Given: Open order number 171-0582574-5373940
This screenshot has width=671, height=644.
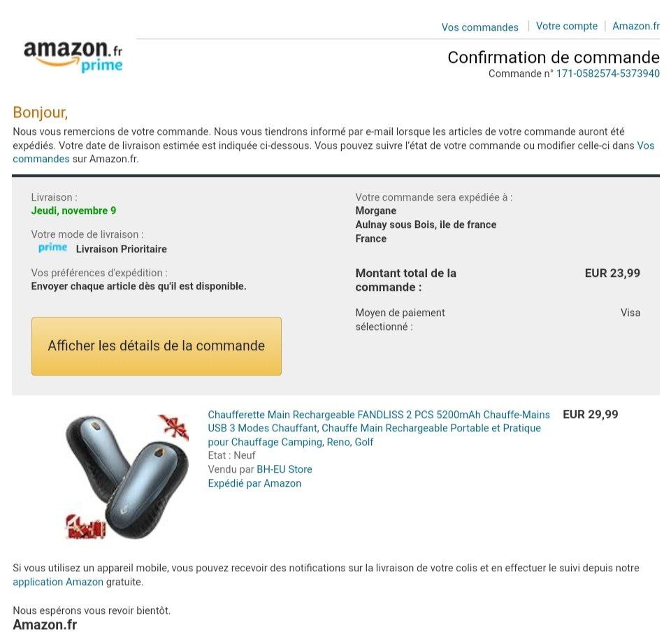Looking at the screenshot, I should 607,73.
